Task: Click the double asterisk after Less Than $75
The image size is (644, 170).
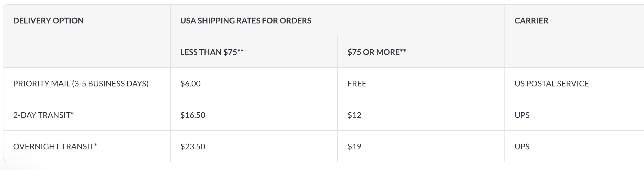Action: click(x=240, y=51)
